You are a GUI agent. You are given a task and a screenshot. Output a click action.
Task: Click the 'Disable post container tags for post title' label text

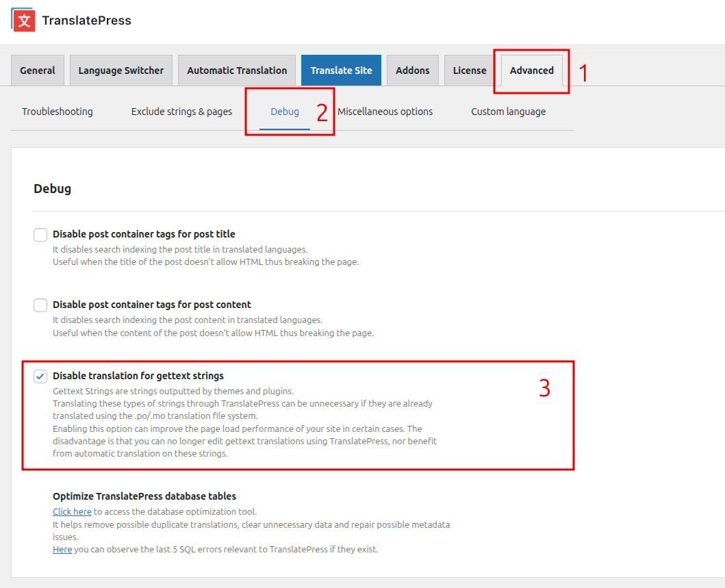pos(144,234)
